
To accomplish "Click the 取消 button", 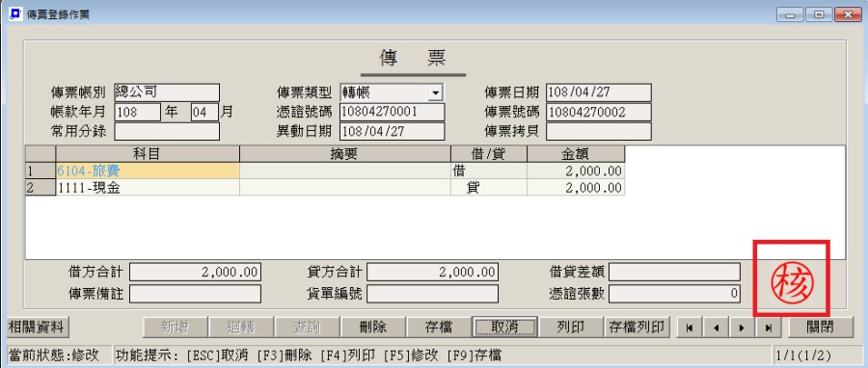I will tap(504, 328).
